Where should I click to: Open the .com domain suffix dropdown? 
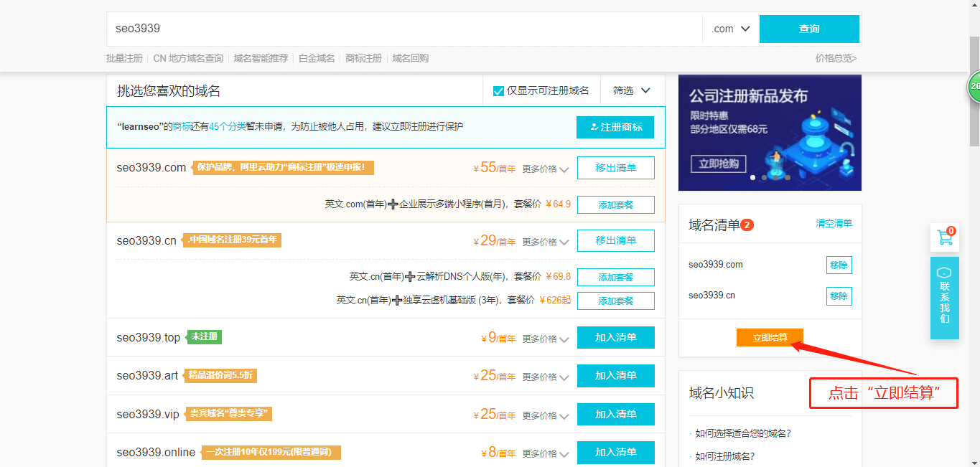pos(730,29)
